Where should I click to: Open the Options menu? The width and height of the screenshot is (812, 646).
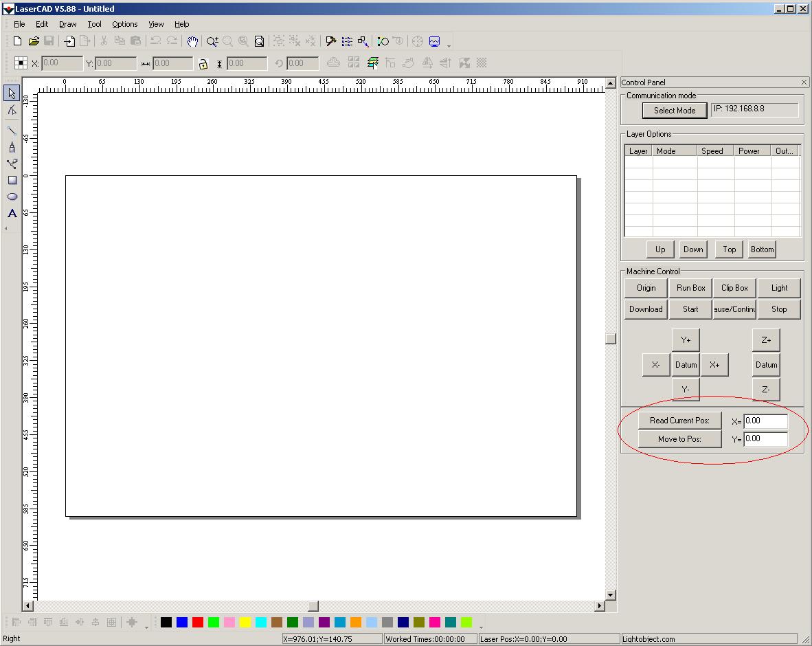(124, 24)
